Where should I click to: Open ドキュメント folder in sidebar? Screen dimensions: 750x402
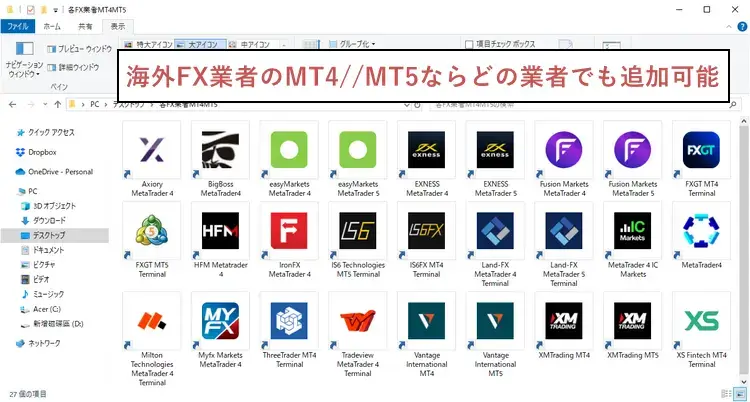pyautogui.click(x=43, y=250)
